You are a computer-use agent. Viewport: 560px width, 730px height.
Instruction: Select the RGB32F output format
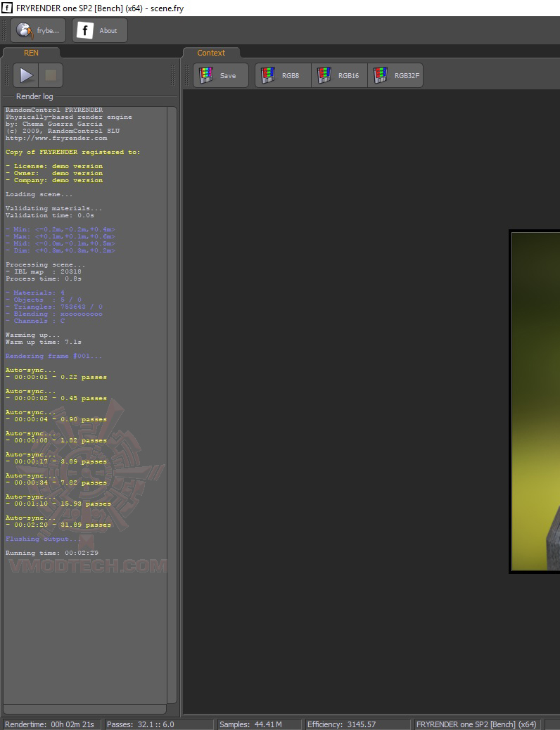395,75
